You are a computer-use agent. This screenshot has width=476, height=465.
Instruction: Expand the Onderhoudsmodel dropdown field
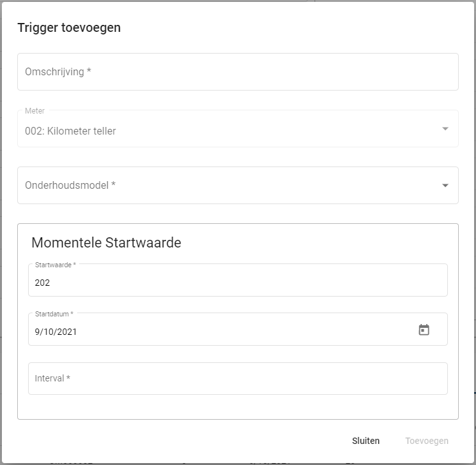[x=230, y=186]
